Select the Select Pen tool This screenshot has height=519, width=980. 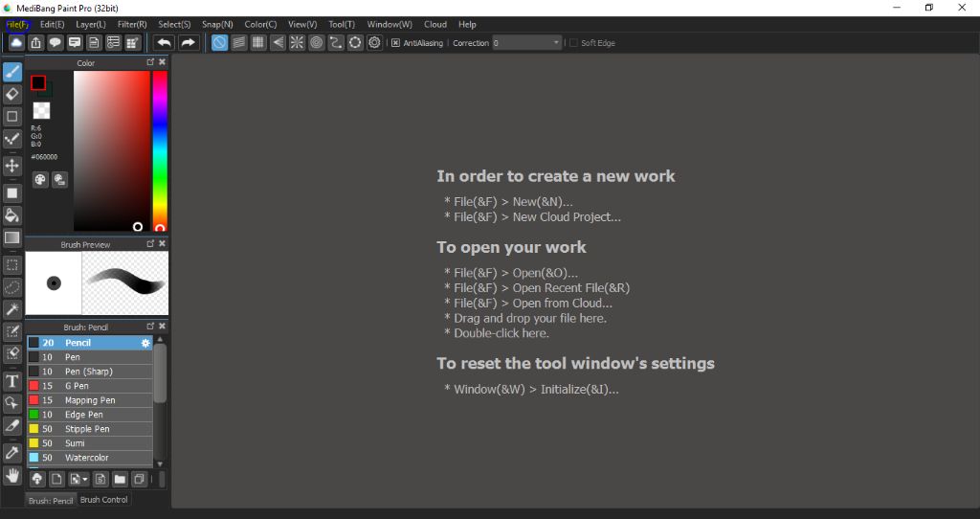(11, 331)
